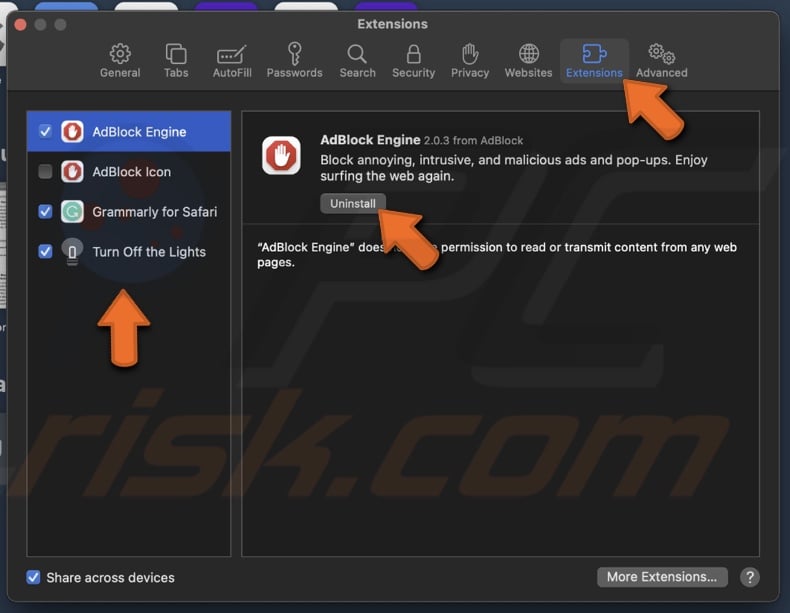790x613 pixels.
Task: Select AdBlock Engine row name
Action: tap(139, 132)
